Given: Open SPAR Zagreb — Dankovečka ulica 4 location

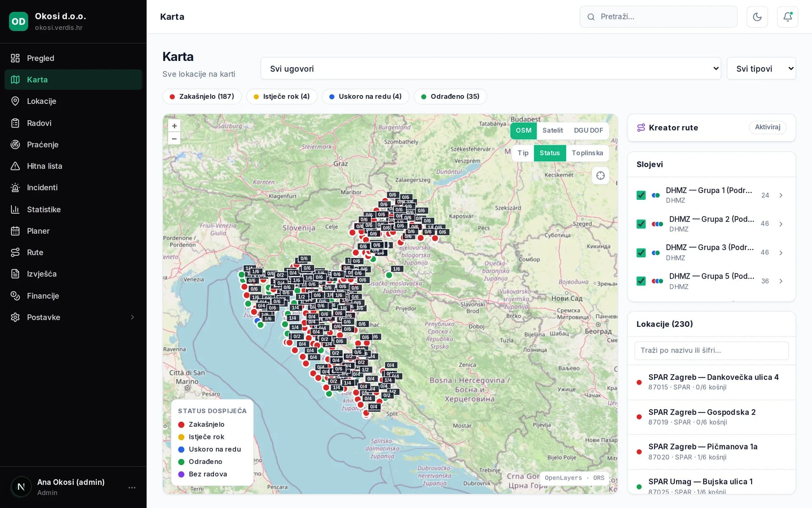Looking at the screenshot, I should pos(711,382).
